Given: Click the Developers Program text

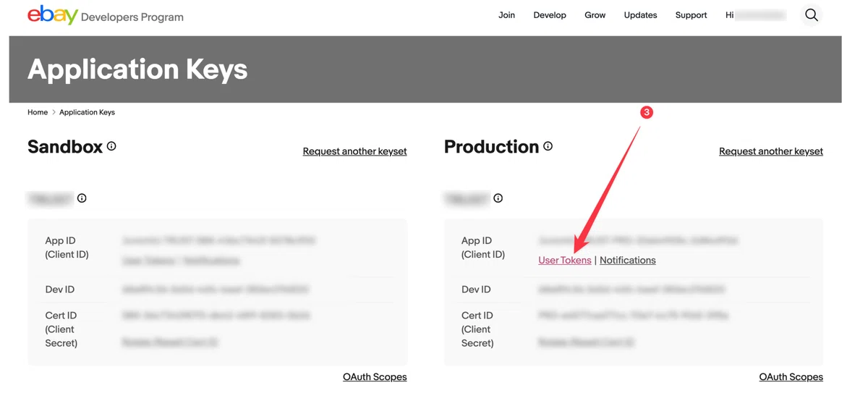Looking at the screenshot, I should tap(132, 17).
